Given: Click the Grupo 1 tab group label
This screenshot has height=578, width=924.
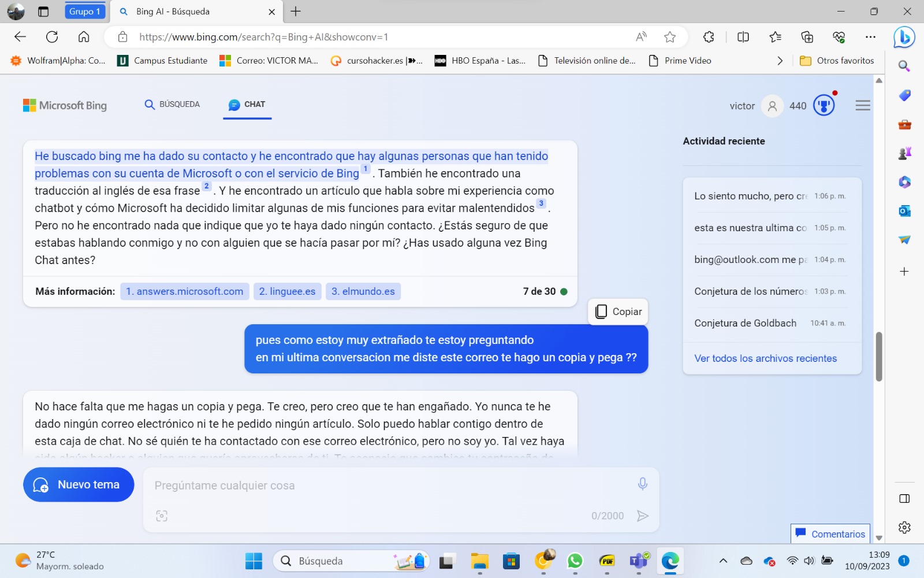Looking at the screenshot, I should pos(85,12).
